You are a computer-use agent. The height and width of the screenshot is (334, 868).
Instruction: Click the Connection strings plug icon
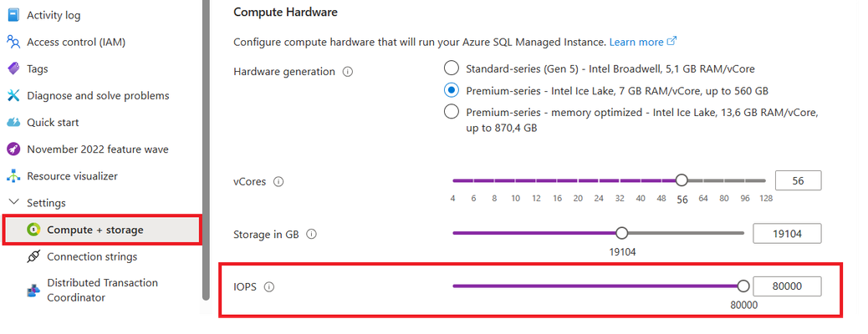(x=33, y=256)
